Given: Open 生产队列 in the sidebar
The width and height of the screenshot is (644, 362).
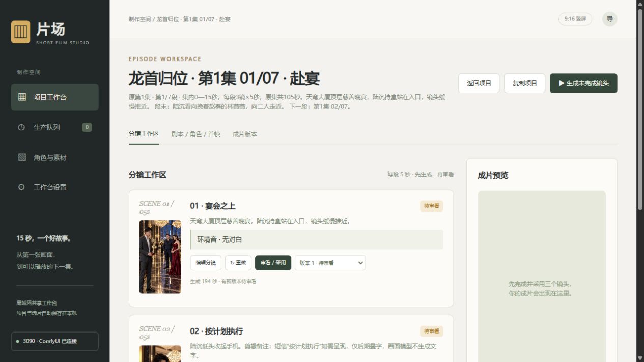Looking at the screenshot, I should [55, 127].
